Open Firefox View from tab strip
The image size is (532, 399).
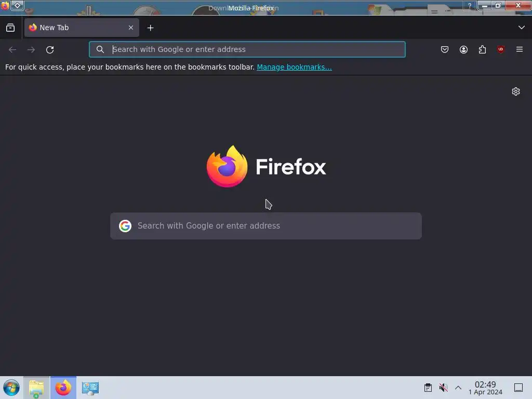[x=10, y=28]
